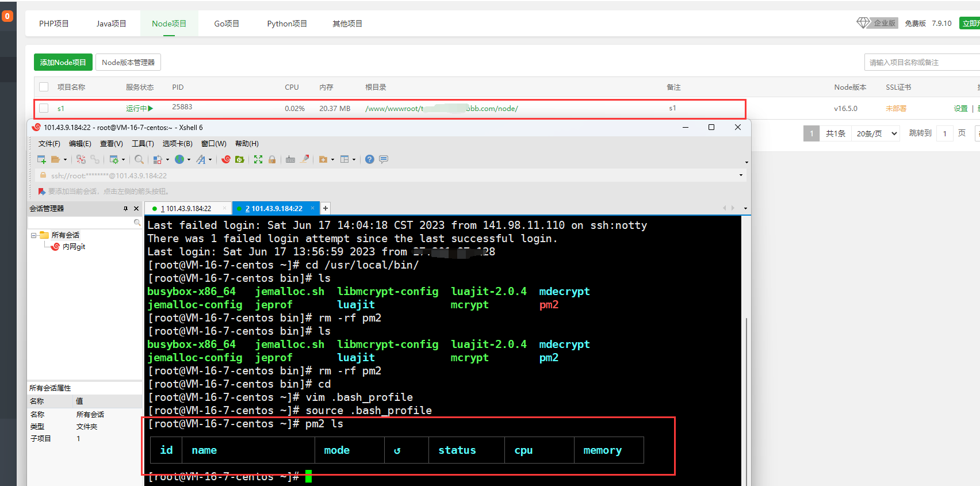Screen dimensions: 980x486
Task: Click the keyboard key-mapping icon
Action: click(x=290, y=159)
